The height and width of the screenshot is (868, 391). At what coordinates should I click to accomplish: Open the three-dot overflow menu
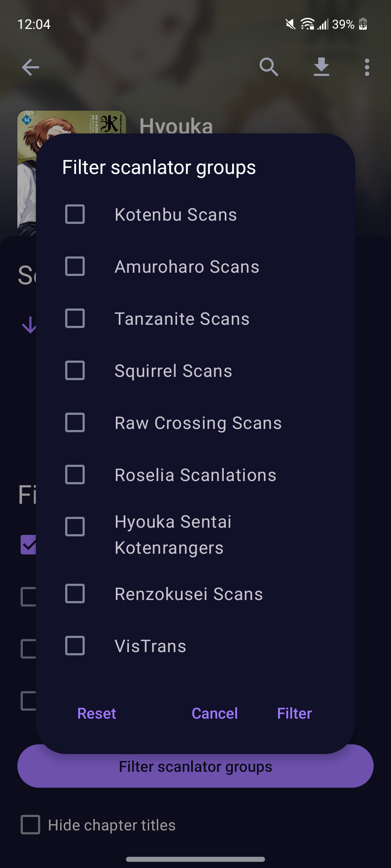(367, 67)
